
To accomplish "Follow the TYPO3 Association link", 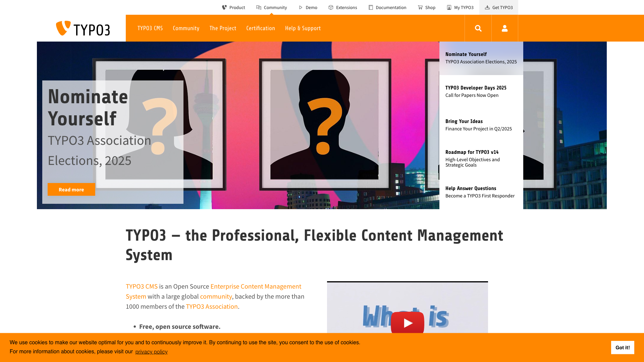I will (x=212, y=306).
